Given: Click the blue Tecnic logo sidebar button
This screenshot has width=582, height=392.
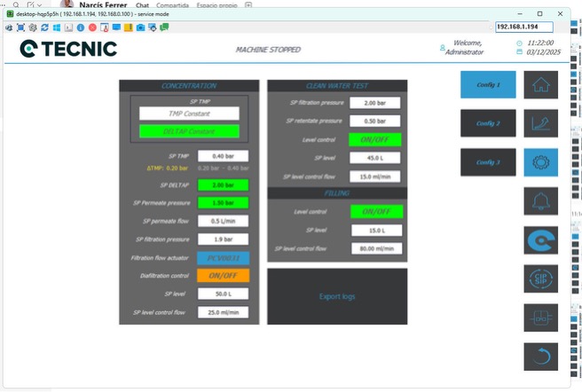Looking at the screenshot, I should click(x=540, y=240).
